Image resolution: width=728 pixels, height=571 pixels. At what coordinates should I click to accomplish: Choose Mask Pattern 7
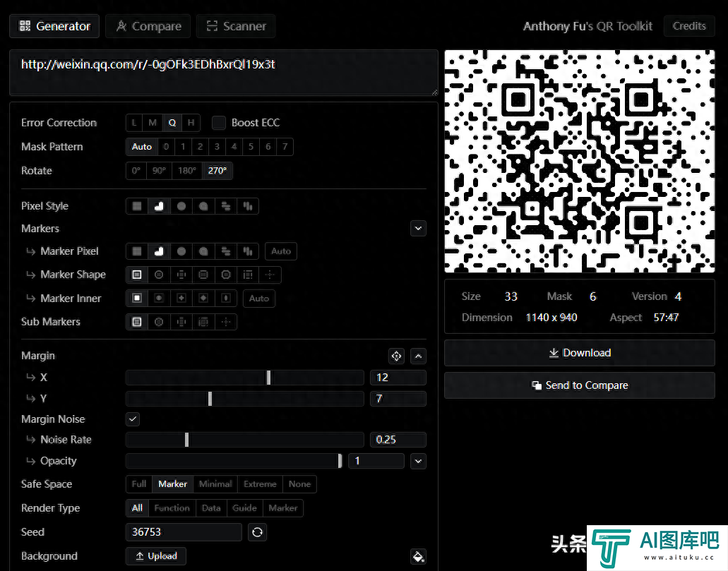tap(285, 147)
